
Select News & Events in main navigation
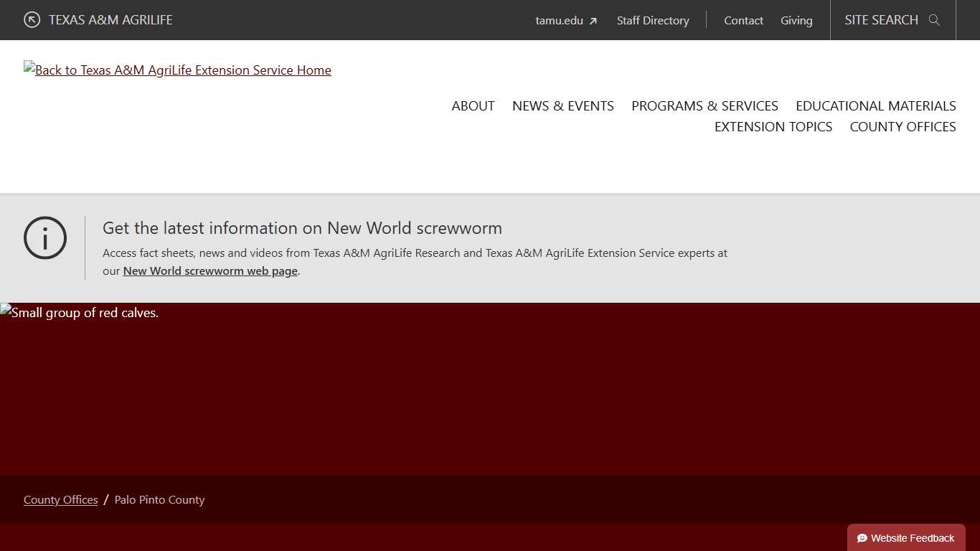click(x=562, y=106)
